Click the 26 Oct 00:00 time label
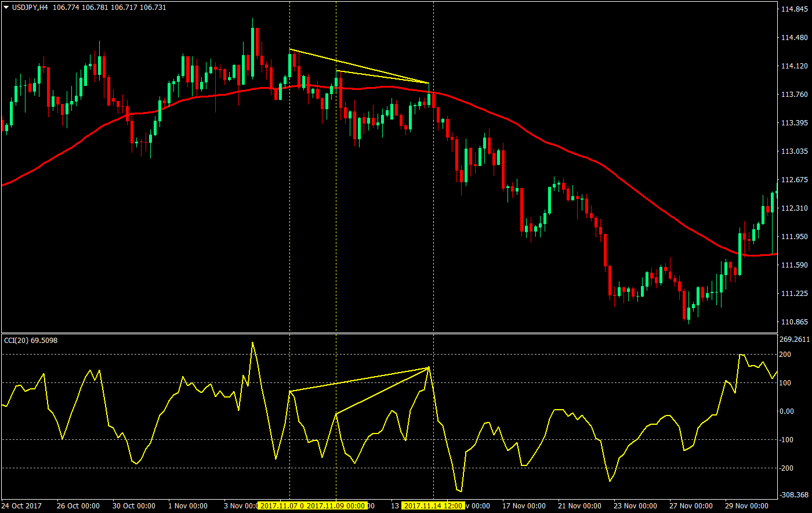 (x=79, y=506)
